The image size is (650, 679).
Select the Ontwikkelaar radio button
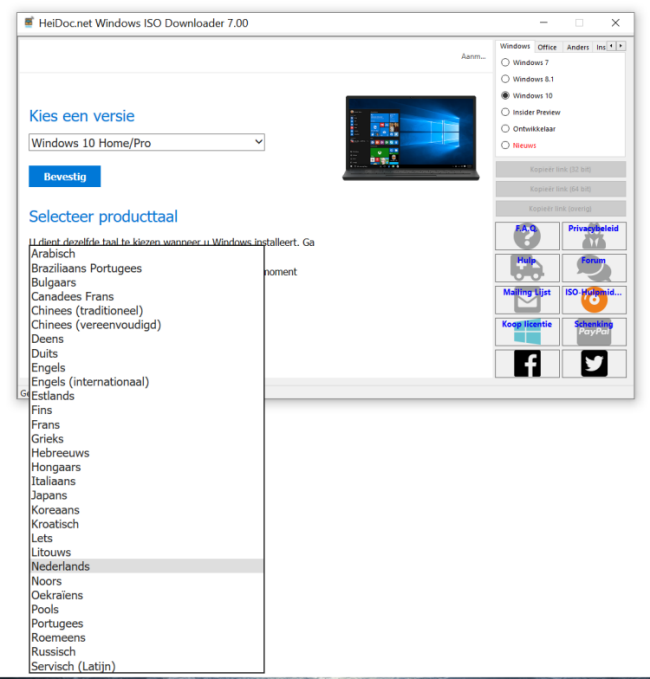pos(505,129)
